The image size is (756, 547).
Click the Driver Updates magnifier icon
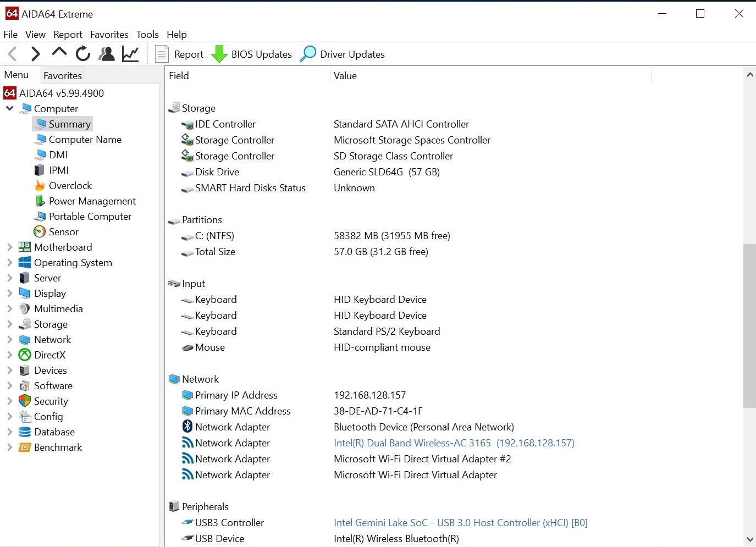coord(308,54)
